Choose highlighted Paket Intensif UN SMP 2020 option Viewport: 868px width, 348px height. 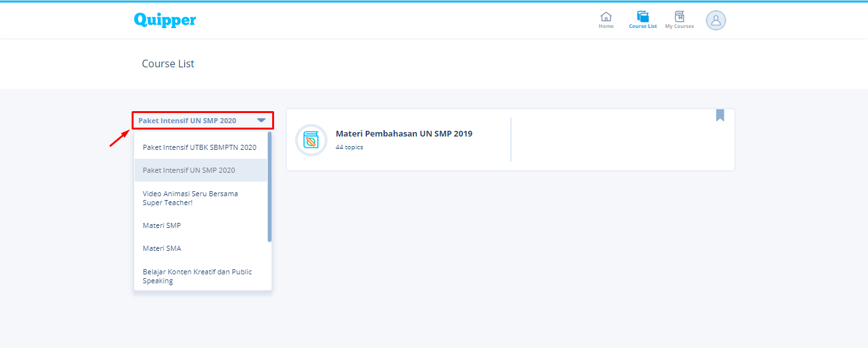coord(189,170)
